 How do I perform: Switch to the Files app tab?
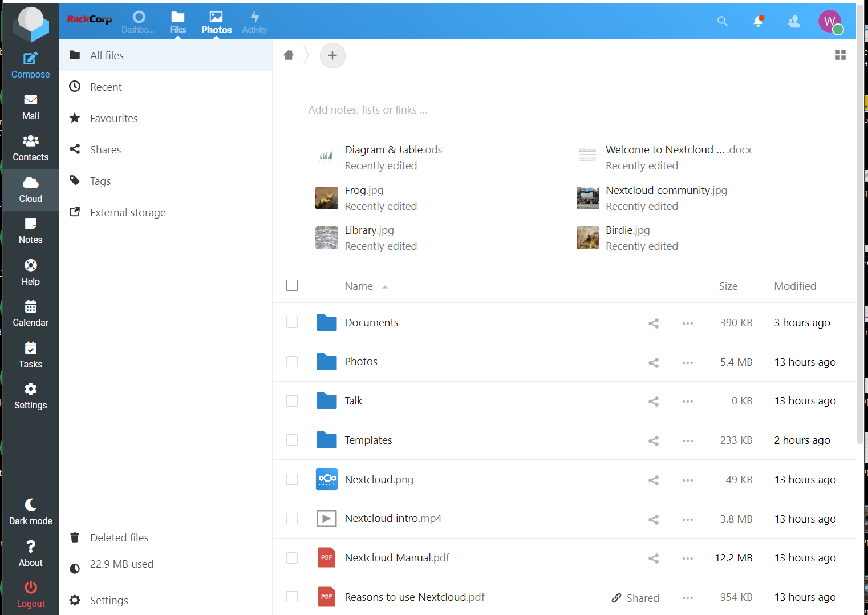[x=178, y=22]
